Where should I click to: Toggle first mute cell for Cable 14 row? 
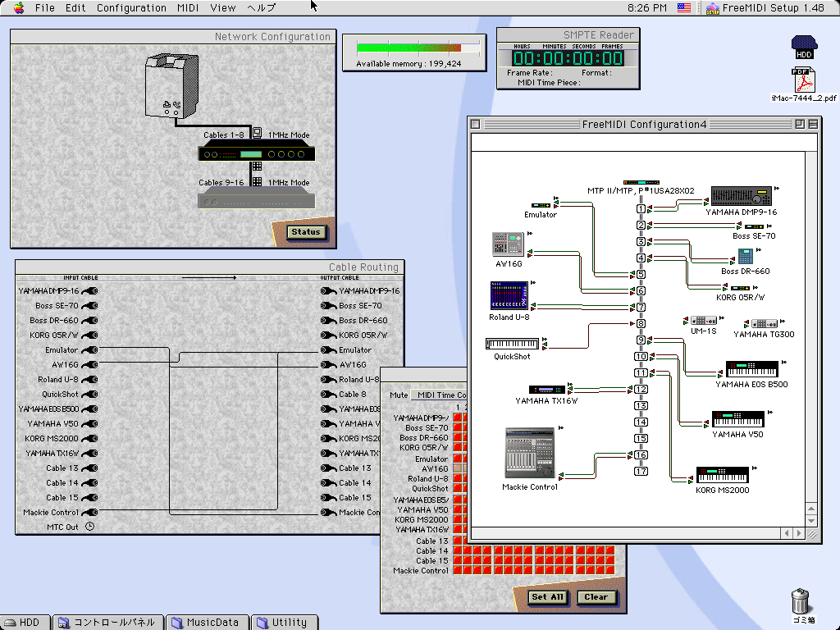pyautogui.click(x=458, y=550)
